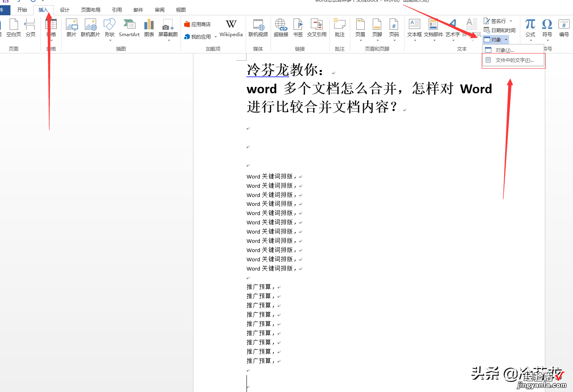Switch to the View (视图) tab
Image resolution: width=573 pixels, height=392 pixels.
coord(181,10)
